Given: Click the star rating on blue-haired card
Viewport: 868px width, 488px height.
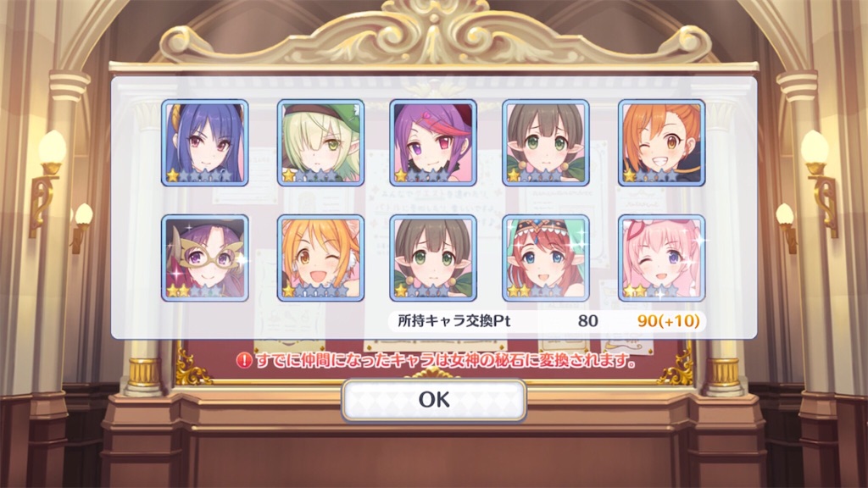Looking at the screenshot, I should [200, 176].
